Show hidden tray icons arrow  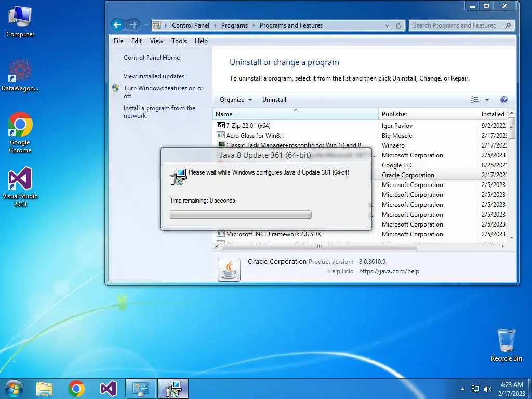[x=462, y=389]
